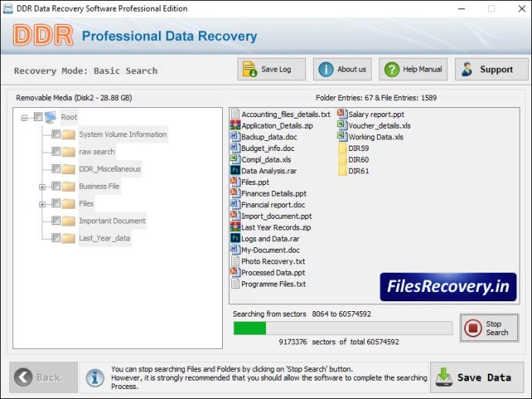Check the Important Document checkbox

(x=56, y=221)
